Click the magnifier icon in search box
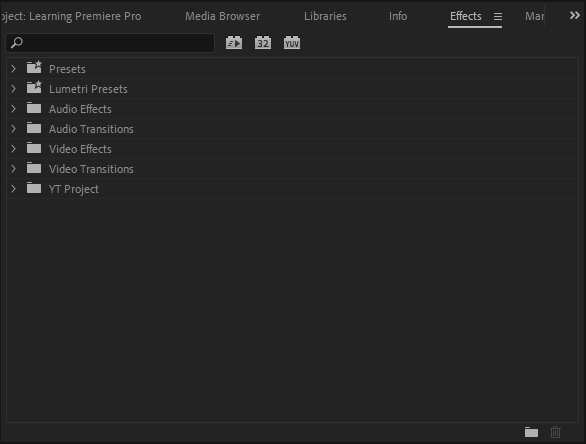This screenshot has width=586, height=444. pyautogui.click(x=17, y=43)
